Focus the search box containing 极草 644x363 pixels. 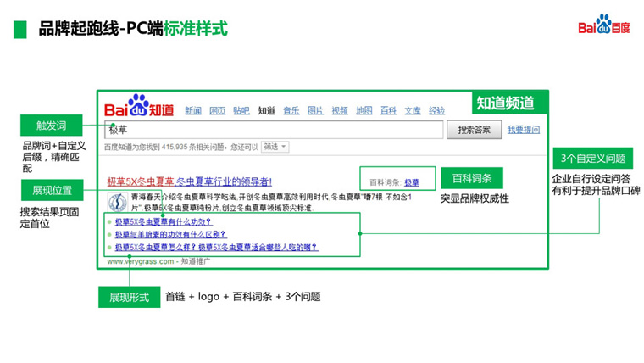tap(274, 130)
